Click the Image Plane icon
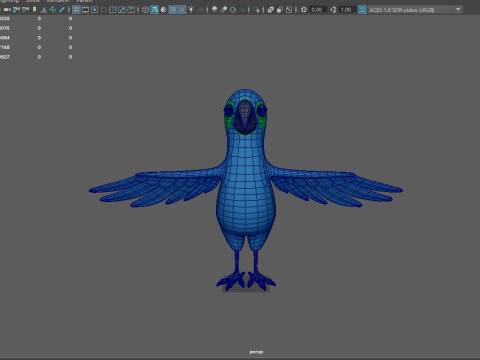The image size is (480, 360). [43, 10]
